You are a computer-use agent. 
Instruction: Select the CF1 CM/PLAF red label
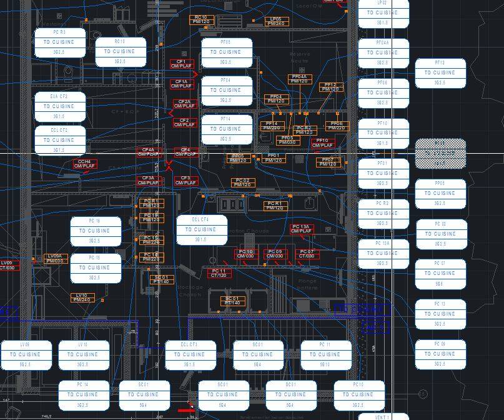click(182, 64)
